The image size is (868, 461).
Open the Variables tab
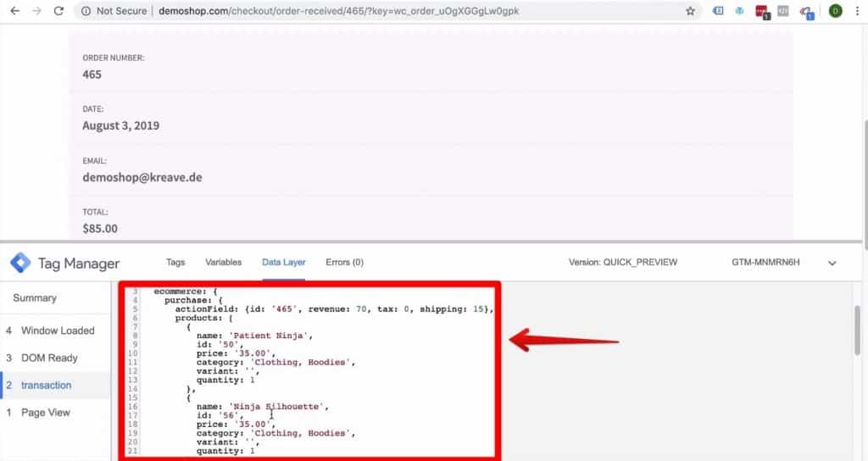pyautogui.click(x=223, y=263)
